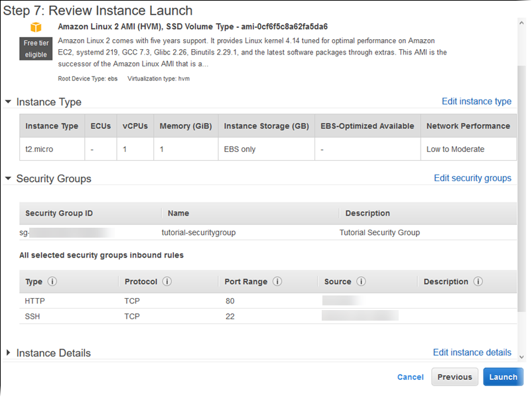Select the t2.micro instance type cell
The width and height of the screenshot is (532, 397).
[39, 149]
